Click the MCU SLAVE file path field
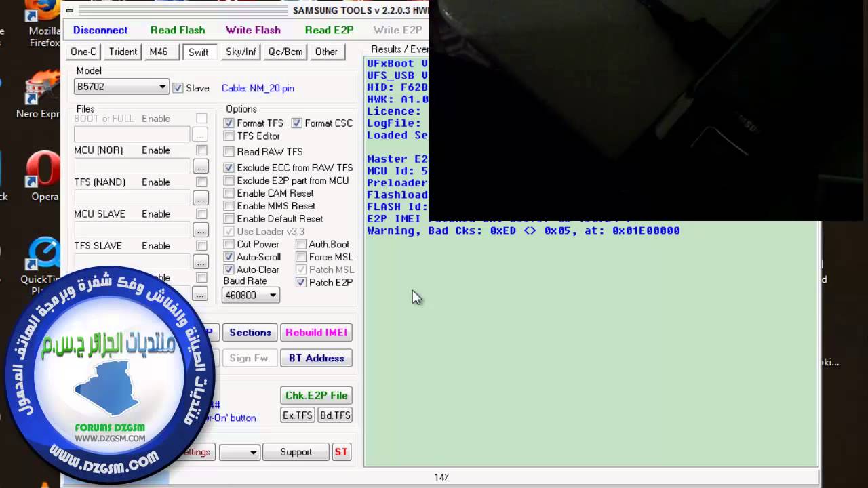 pyautogui.click(x=132, y=230)
